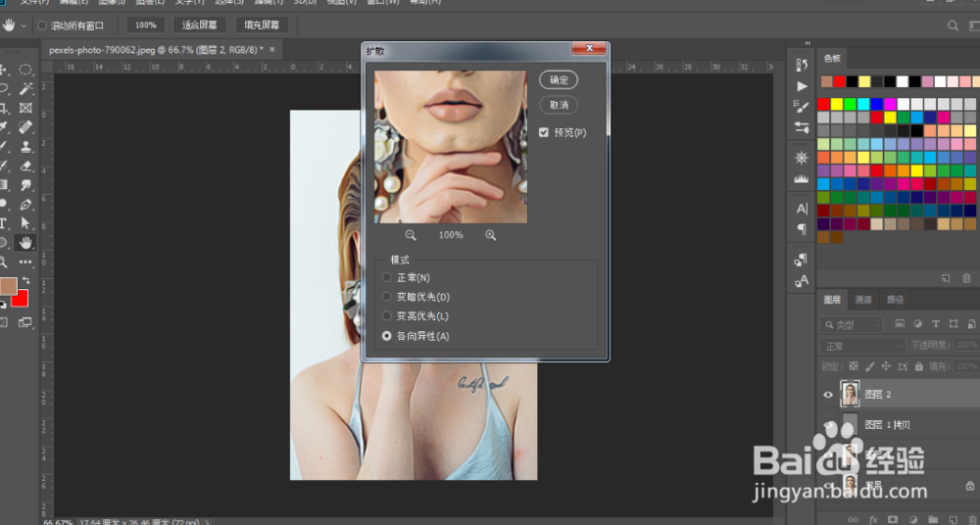Hide layer 图层 2 with eye icon

point(828,395)
